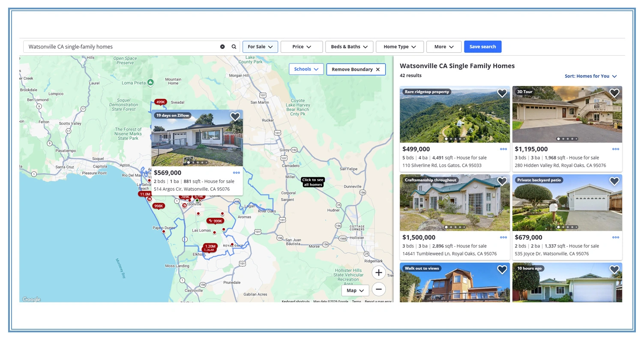This screenshot has height=340, width=644.
Task: Save the 514 Argos Cir home with heart
Action: point(235,117)
